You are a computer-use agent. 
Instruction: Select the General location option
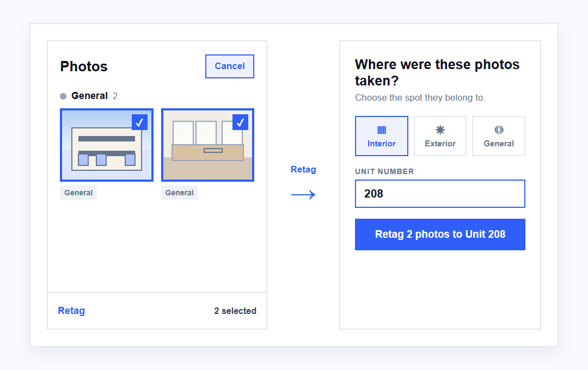498,136
